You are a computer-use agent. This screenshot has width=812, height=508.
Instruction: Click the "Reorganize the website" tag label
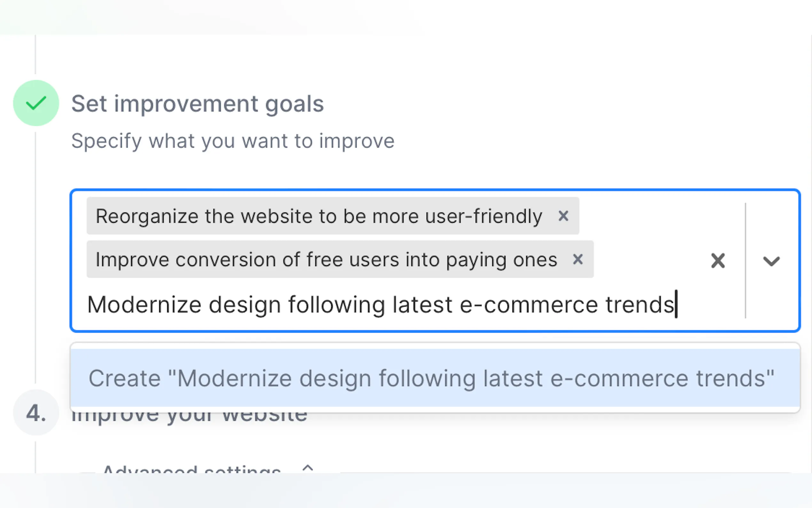click(318, 216)
